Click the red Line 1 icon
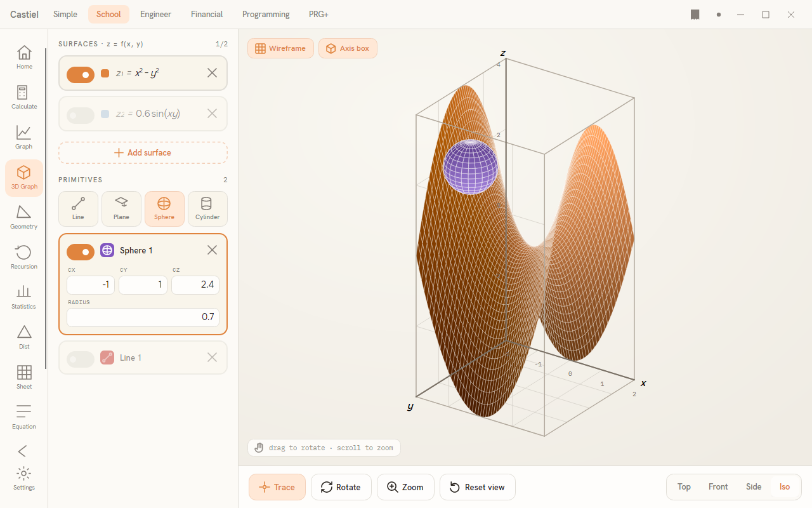Image resolution: width=812 pixels, height=508 pixels. [x=107, y=358]
